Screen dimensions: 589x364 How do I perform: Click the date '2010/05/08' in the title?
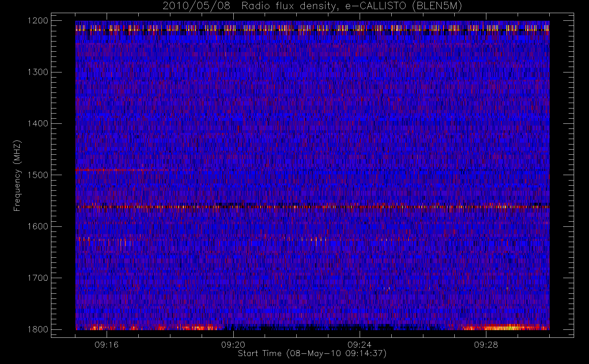click(197, 6)
